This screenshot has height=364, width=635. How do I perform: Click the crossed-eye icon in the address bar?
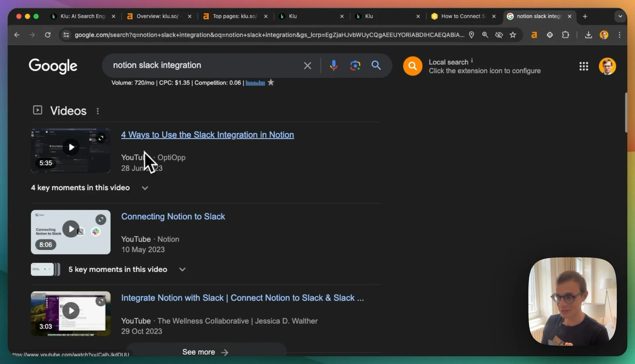point(499,35)
